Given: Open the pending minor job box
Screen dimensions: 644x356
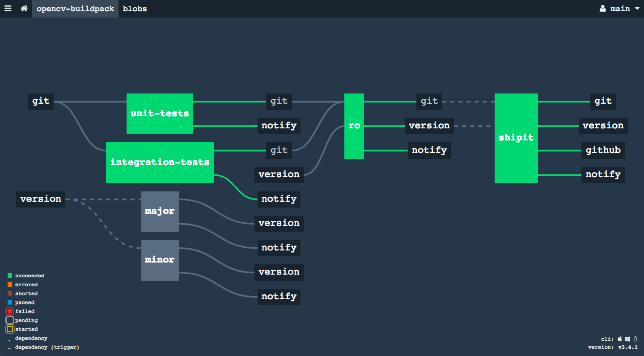Looking at the screenshot, I should 160,260.
